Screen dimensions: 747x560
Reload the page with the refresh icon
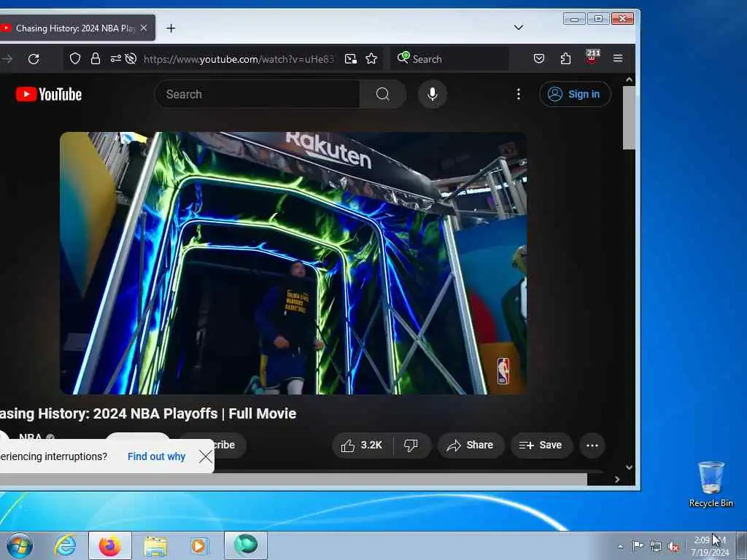coord(34,59)
